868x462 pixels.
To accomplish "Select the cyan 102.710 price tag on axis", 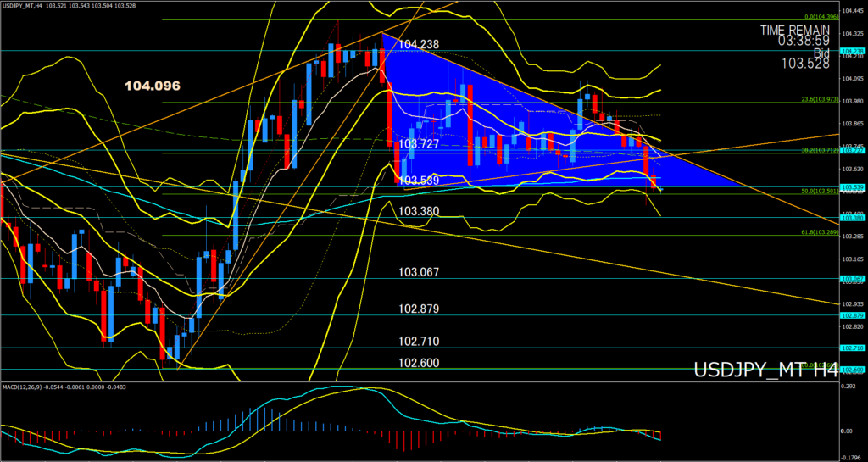I will [853, 348].
